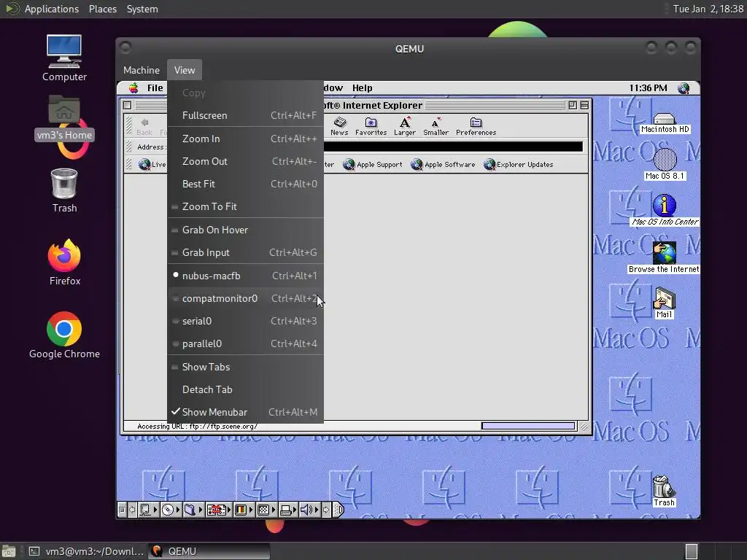Open the Explorer Updates favorites link

point(519,164)
